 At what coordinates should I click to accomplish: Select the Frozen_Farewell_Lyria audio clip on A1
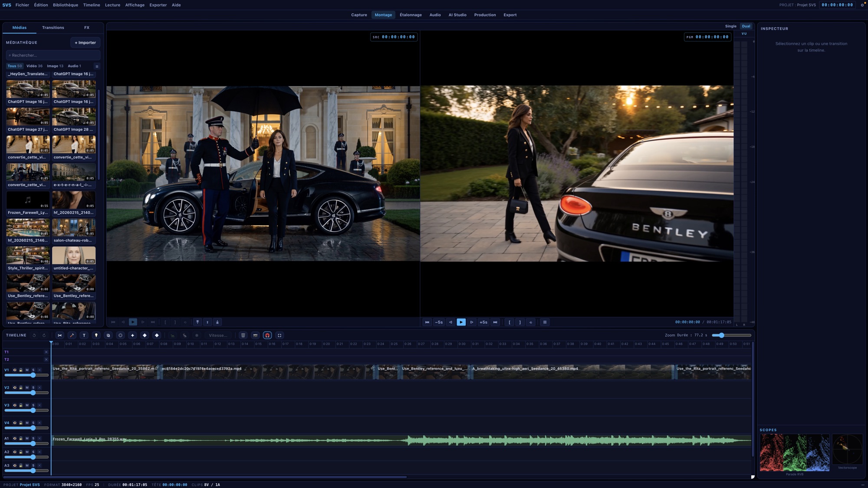tap(401, 441)
